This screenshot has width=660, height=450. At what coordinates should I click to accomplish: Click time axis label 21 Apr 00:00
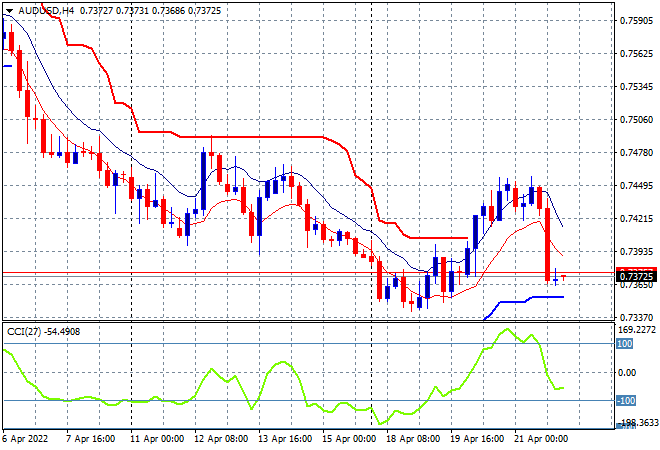click(541, 439)
